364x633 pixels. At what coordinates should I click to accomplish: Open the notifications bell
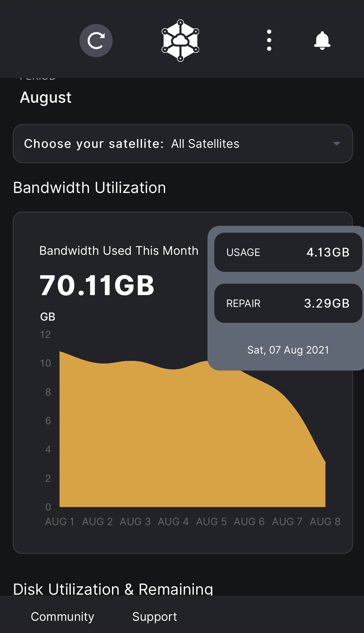click(x=322, y=41)
